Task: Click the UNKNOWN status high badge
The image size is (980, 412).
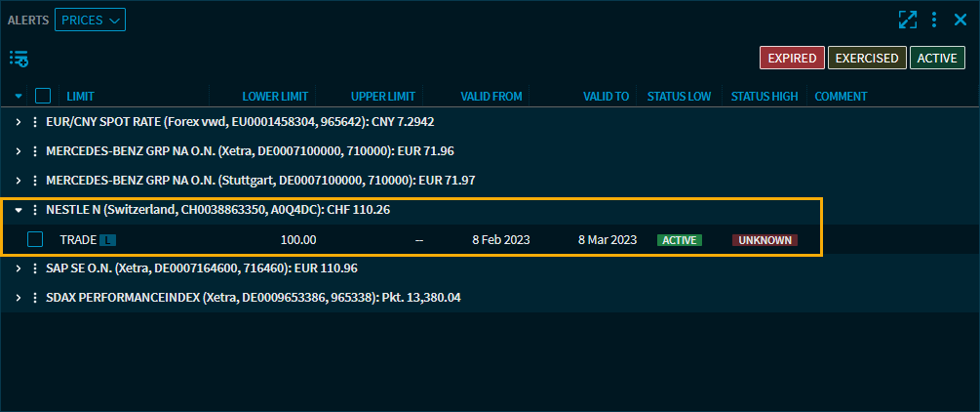Action: (x=764, y=240)
